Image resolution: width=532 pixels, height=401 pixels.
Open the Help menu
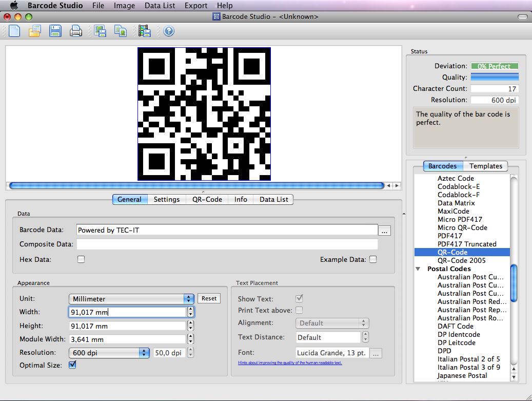[225, 6]
